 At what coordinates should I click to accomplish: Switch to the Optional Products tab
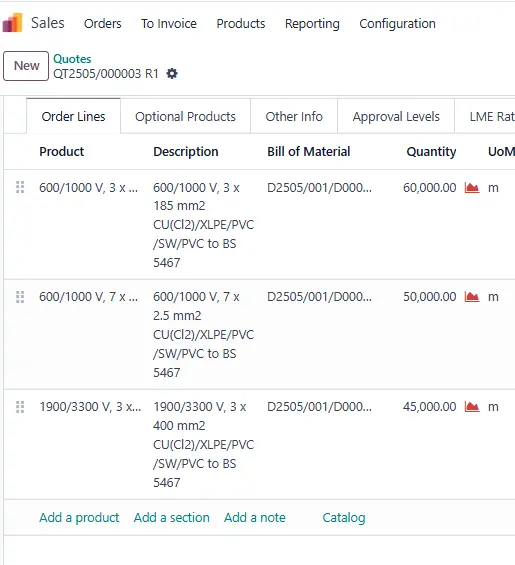[185, 116]
